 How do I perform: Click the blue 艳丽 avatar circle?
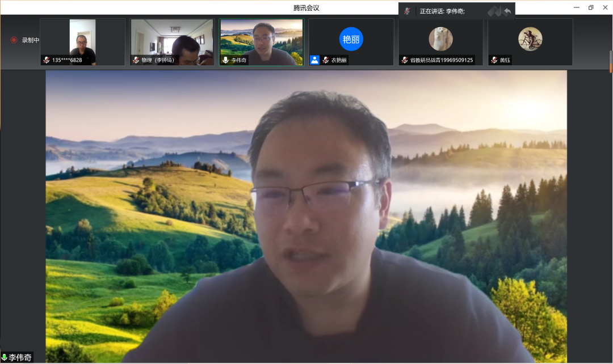[x=351, y=39]
